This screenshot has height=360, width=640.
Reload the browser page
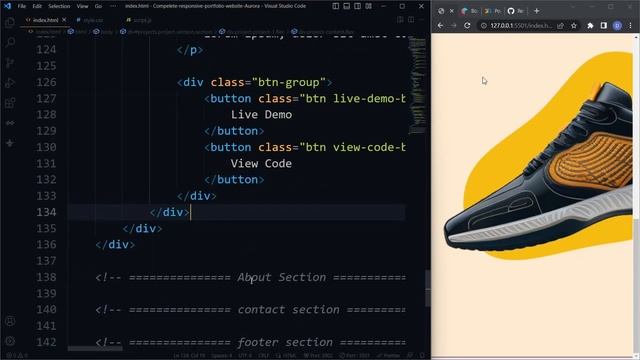pos(467,25)
